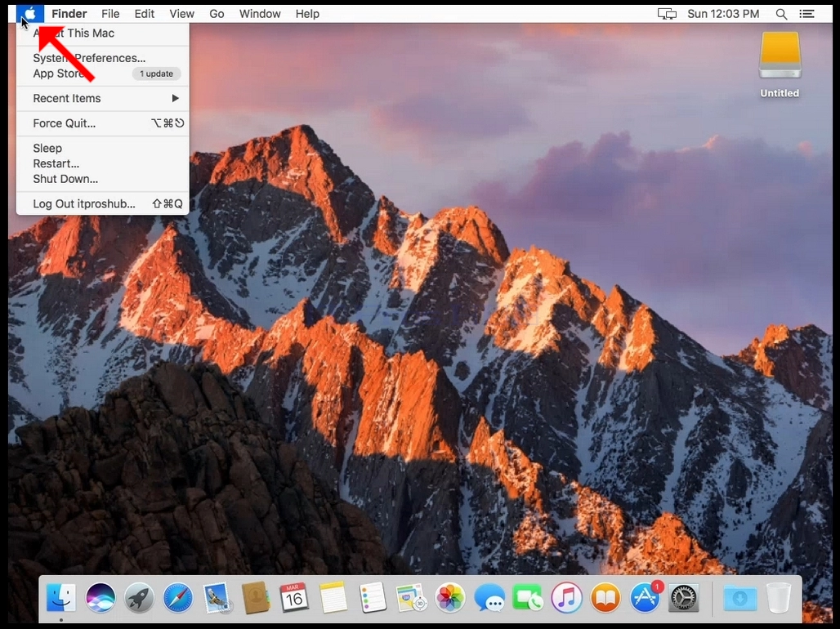Choose Force Quit from Apple menu

[x=103, y=123]
